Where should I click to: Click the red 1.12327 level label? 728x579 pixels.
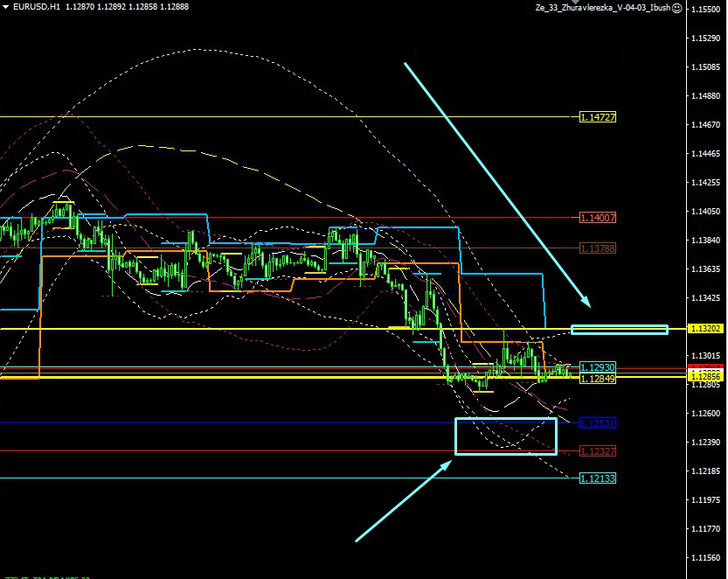coord(598,451)
